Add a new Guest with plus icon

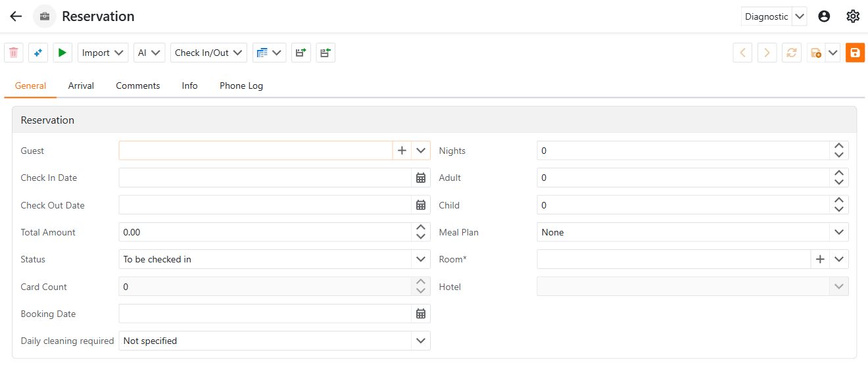pos(402,151)
